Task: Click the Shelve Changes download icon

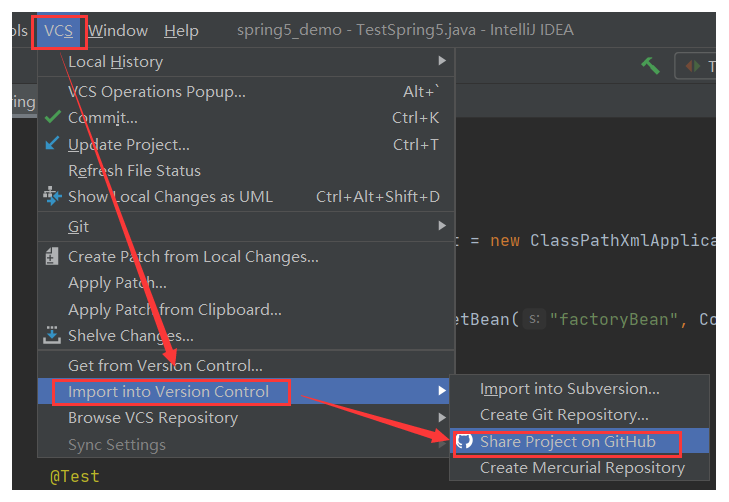Action: tap(52, 335)
